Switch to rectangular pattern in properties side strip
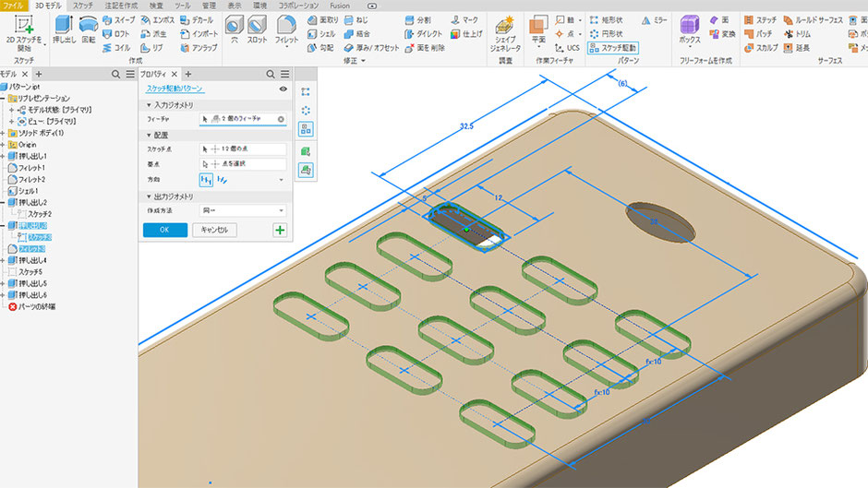This screenshot has height=488, width=868. tap(306, 92)
